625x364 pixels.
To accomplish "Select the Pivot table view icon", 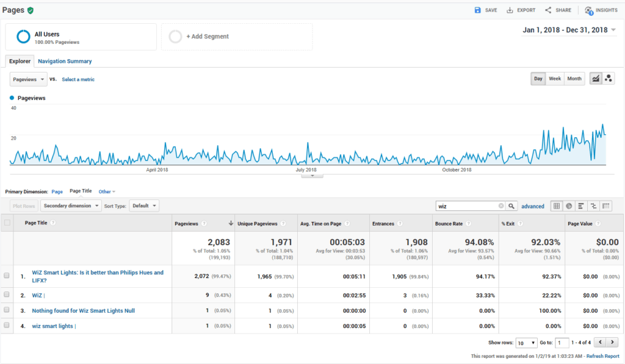I will click(606, 206).
